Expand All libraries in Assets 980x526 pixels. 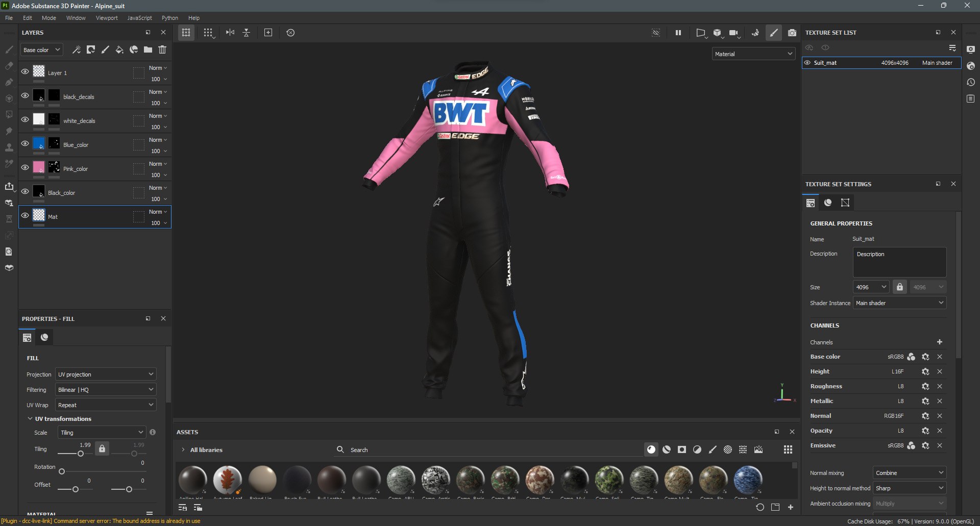click(183, 449)
